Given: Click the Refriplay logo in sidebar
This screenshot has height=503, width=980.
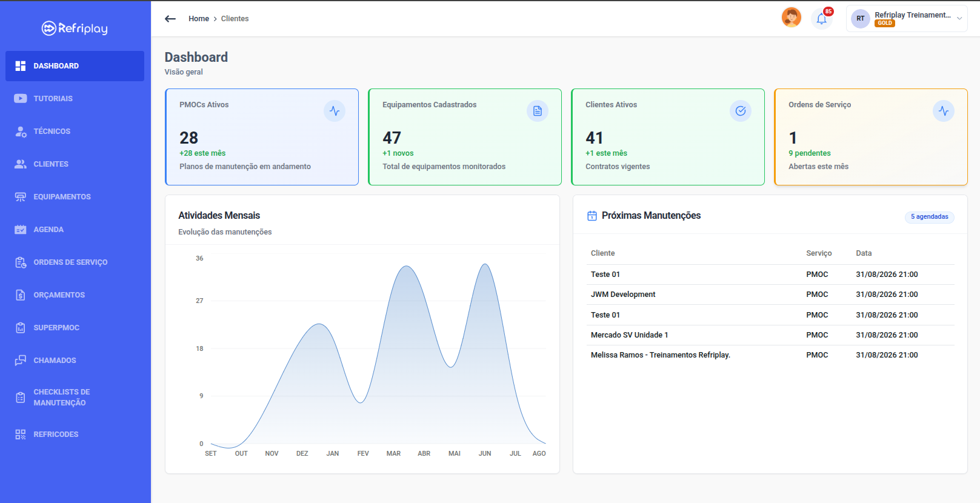Looking at the screenshot, I should (75, 28).
